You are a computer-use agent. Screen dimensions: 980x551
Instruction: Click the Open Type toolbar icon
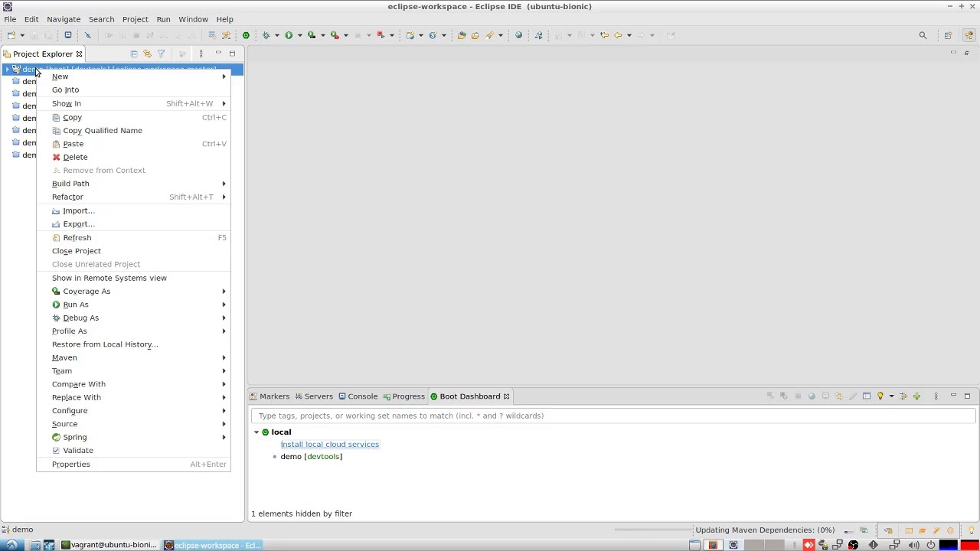[x=462, y=35]
